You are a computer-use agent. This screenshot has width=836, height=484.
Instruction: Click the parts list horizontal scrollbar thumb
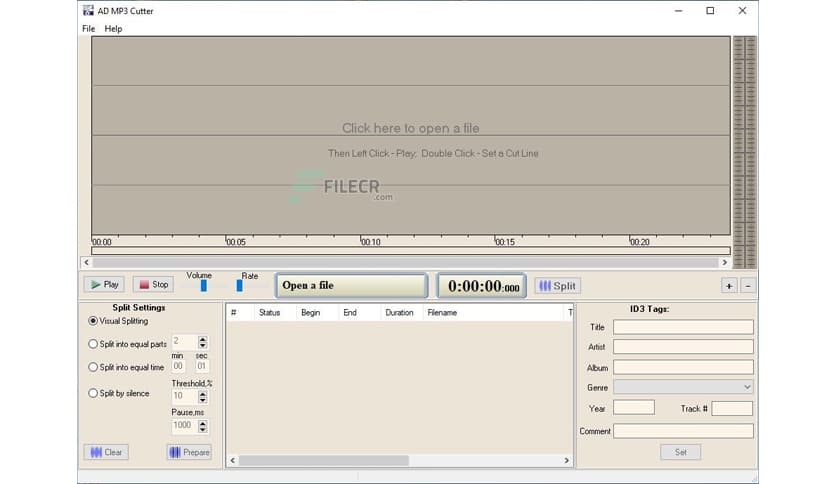324,460
